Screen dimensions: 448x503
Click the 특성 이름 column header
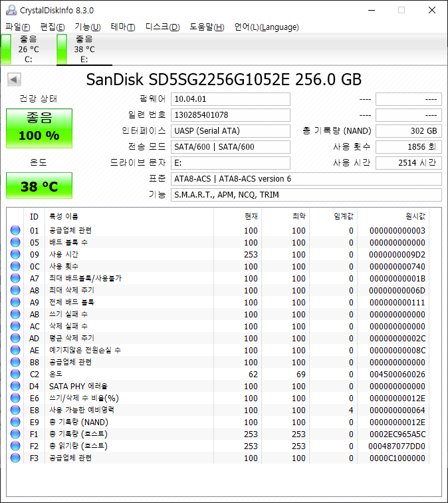coord(64,216)
